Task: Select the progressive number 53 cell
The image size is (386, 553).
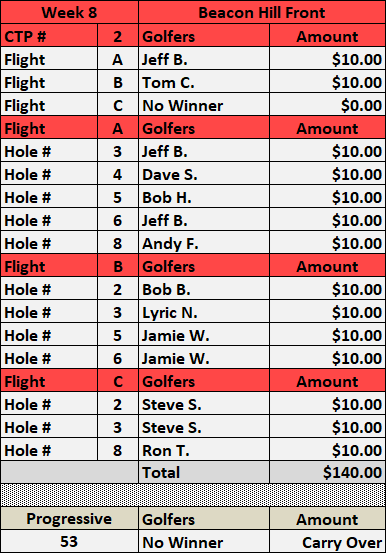Action: click(69, 541)
